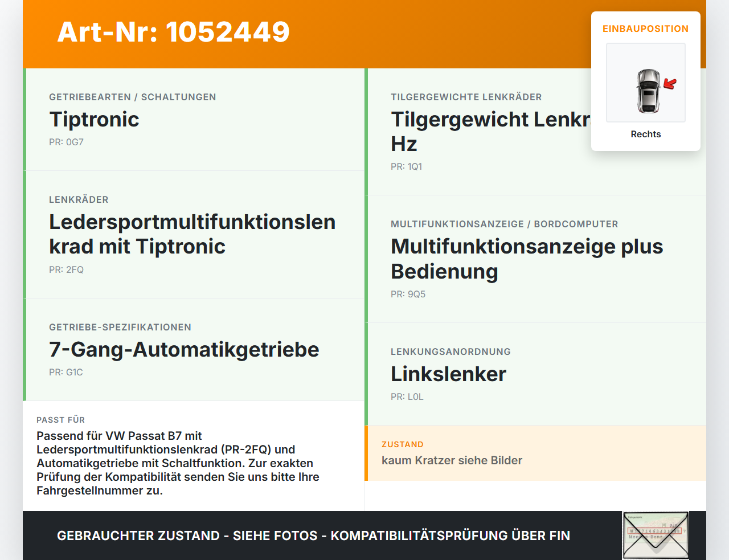Click GETRIEBEARTEN / SCHALTUNGEN label
Screen dimensions: 729x560
pos(133,97)
